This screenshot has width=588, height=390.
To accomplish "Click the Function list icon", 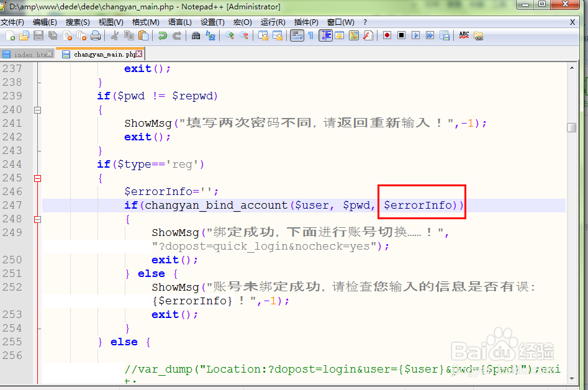I will 368,35.
